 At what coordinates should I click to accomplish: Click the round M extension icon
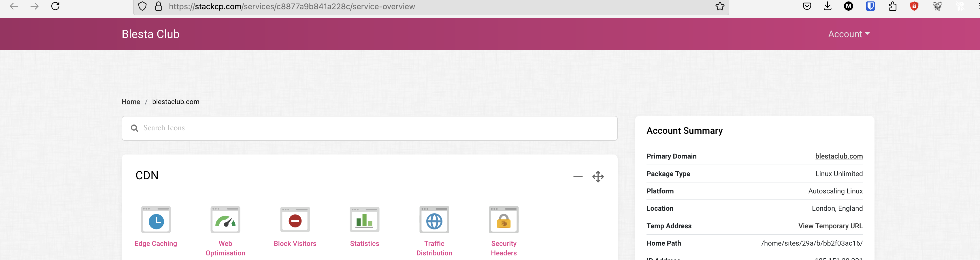pyautogui.click(x=848, y=6)
